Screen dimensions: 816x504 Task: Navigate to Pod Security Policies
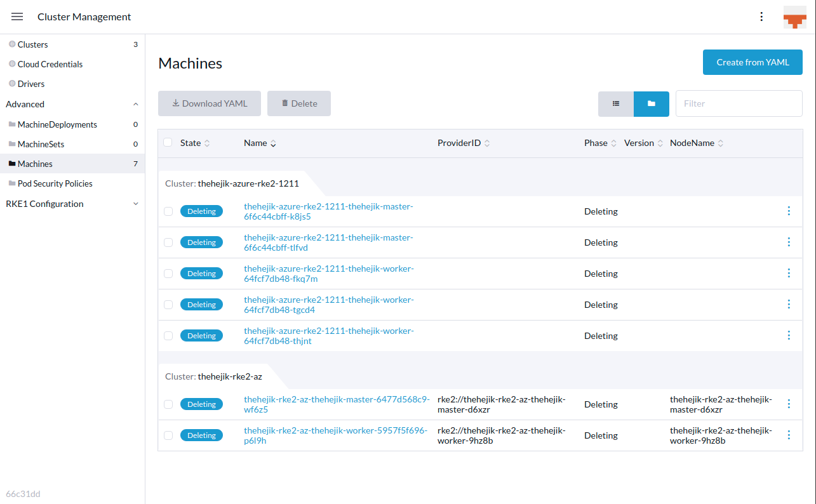click(x=55, y=183)
